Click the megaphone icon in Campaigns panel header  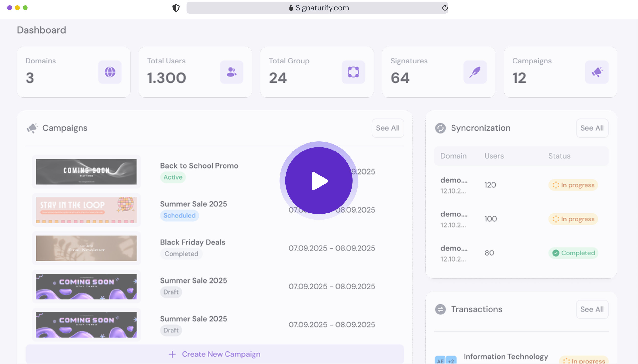(33, 128)
